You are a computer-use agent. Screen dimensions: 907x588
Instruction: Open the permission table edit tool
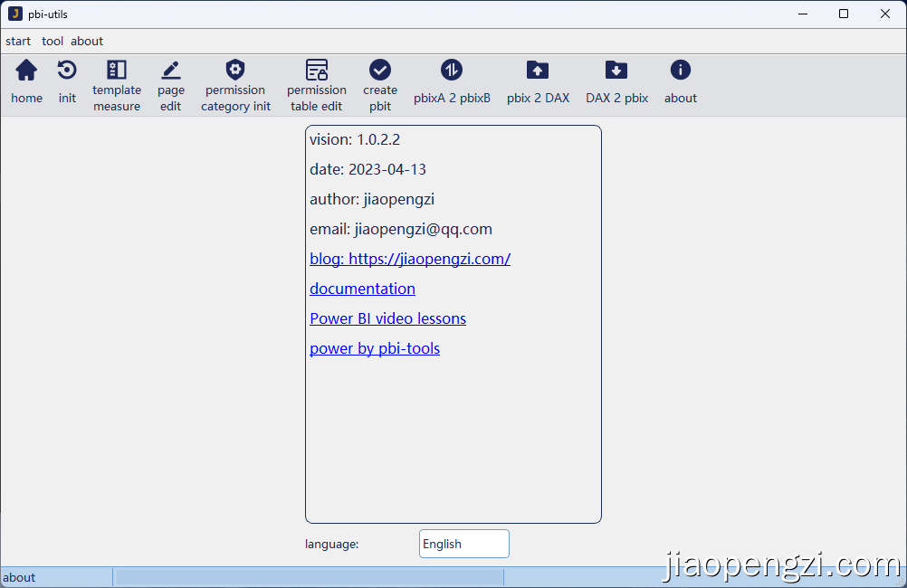pos(316,71)
